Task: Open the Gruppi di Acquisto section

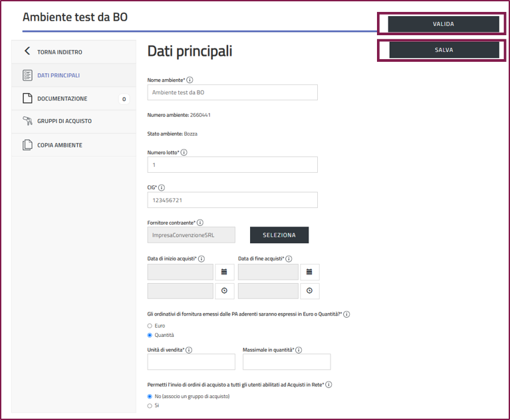Action: [x=64, y=121]
